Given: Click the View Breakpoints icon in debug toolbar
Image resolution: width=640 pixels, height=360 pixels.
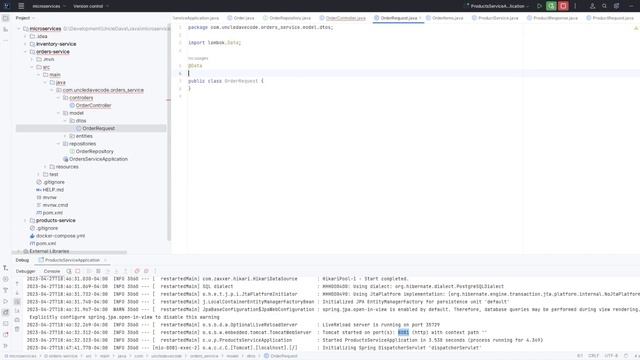Looking at the screenshot, I should coord(137,271).
